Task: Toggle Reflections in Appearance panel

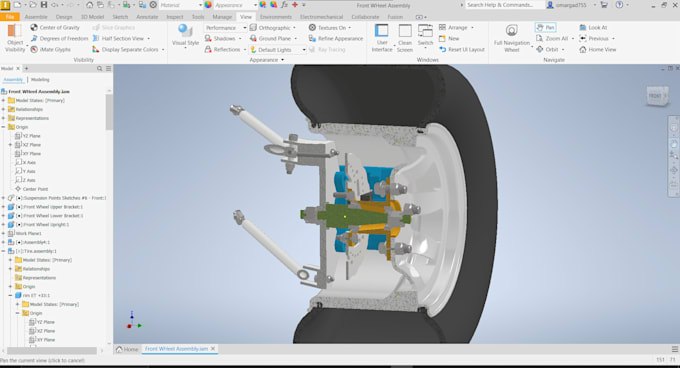Action: (x=225, y=49)
